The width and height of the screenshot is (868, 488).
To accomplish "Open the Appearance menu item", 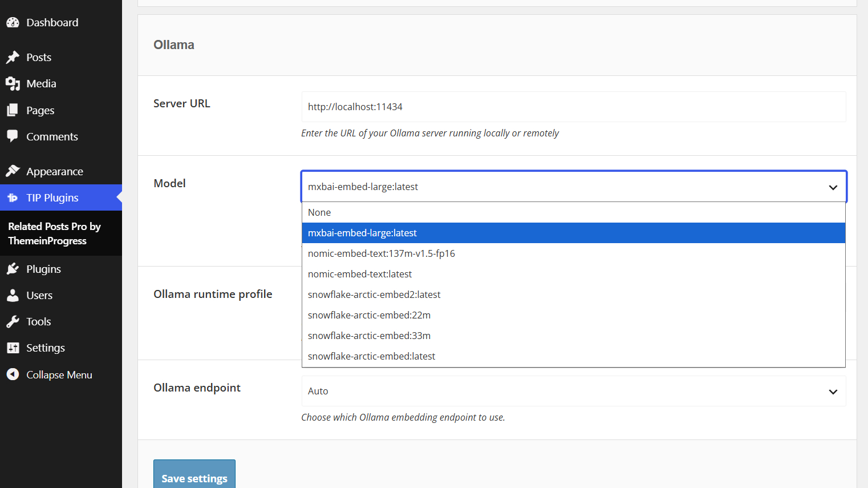I will [x=61, y=171].
